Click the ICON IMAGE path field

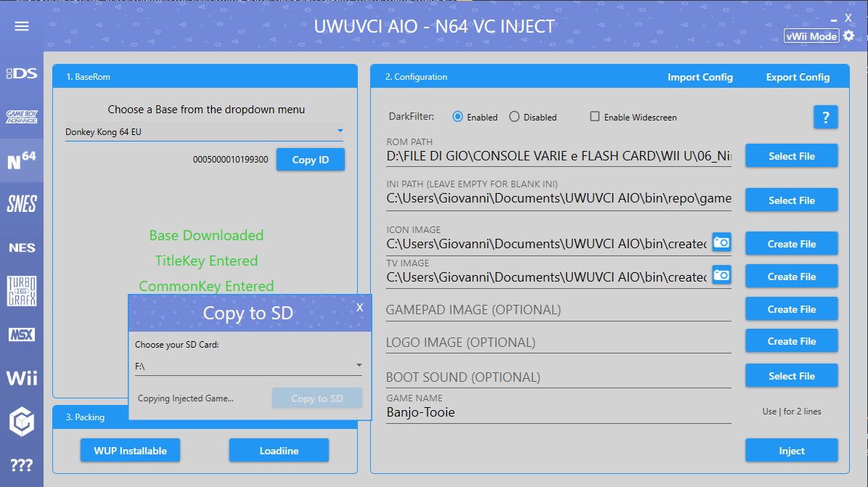pyautogui.click(x=546, y=244)
